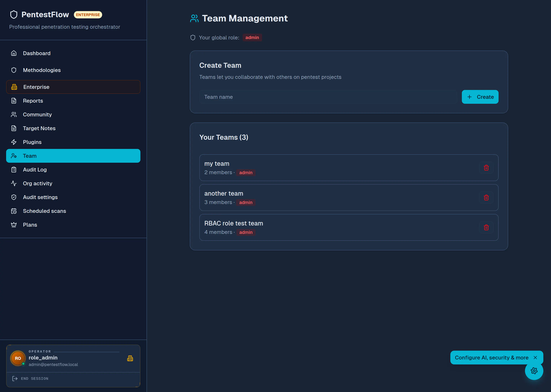Click the admin badge next to global role
551x392 pixels.
[x=252, y=37]
